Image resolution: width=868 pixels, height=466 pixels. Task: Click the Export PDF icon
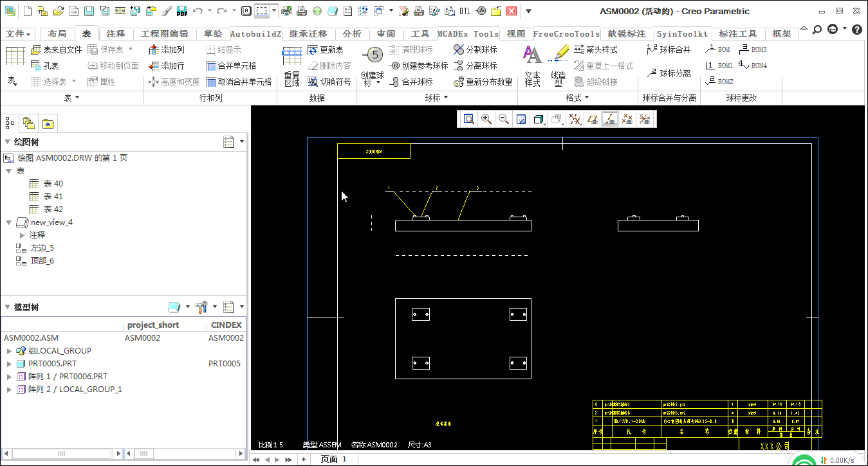182,11
